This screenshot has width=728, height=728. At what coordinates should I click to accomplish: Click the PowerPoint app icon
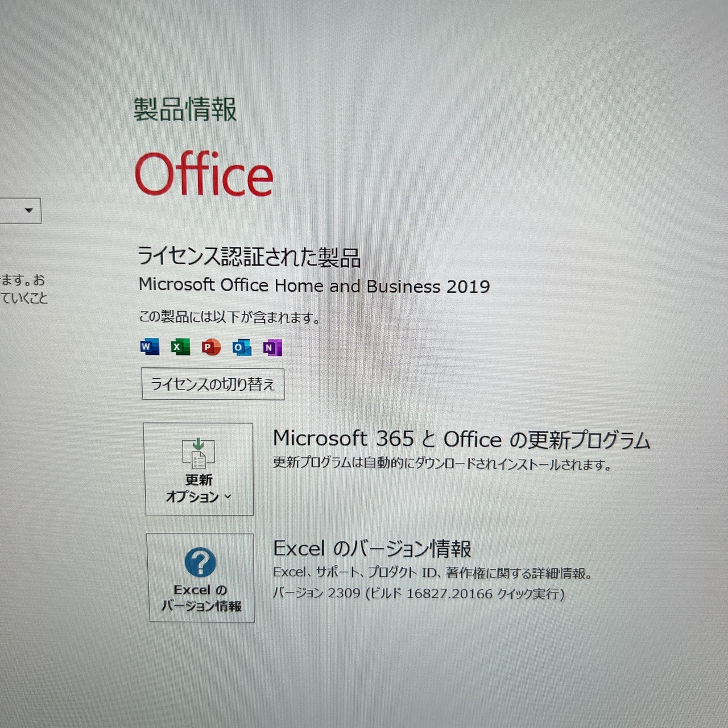[x=211, y=347]
